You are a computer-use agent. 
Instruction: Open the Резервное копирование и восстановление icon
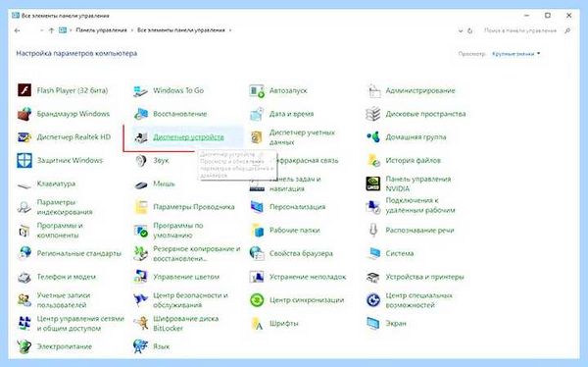click(141, 253)
